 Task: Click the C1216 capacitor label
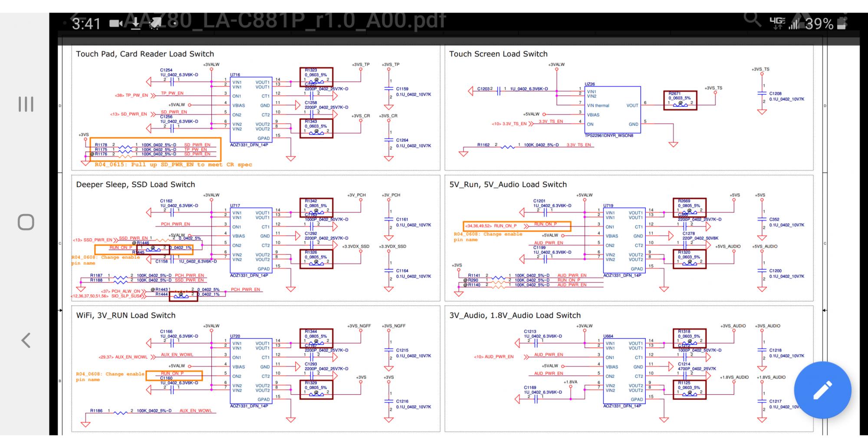pos(402,402)
